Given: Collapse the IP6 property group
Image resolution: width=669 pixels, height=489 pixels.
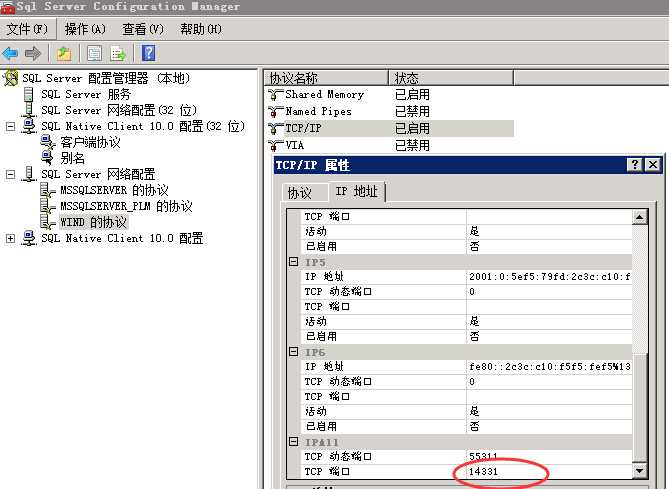Looking at the screenshot, I should (x=294, y=351).
